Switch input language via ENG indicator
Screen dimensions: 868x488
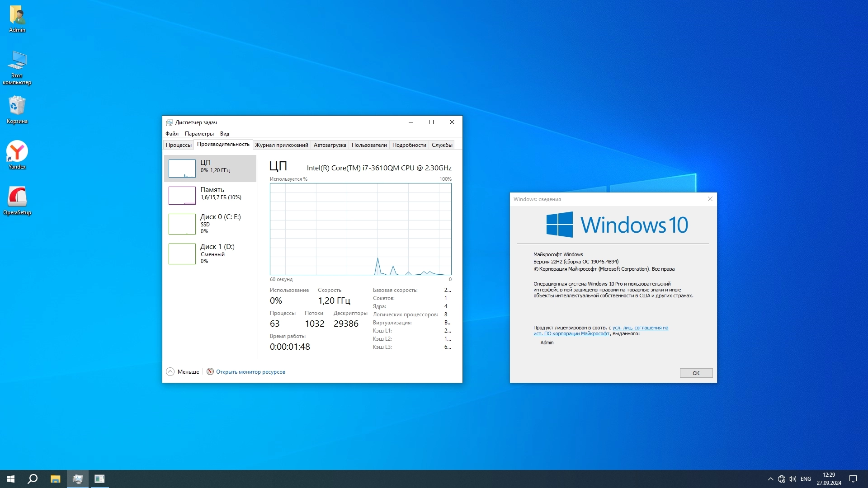(806, 479)
